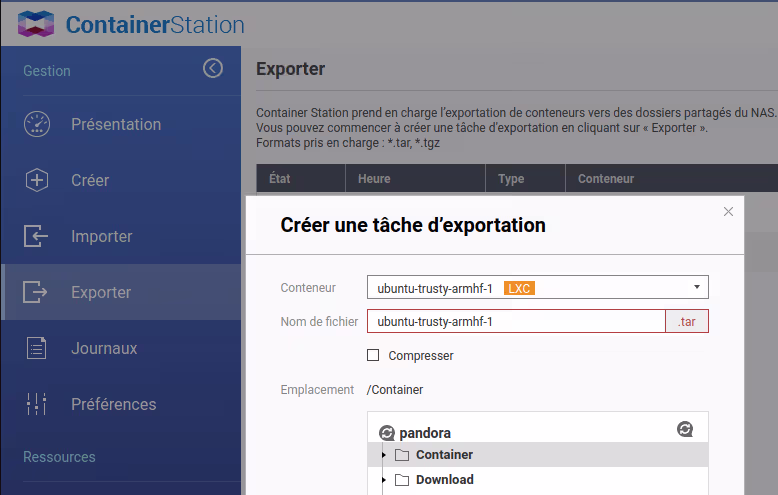Click the Nom de fichier text field

point(515,321)
